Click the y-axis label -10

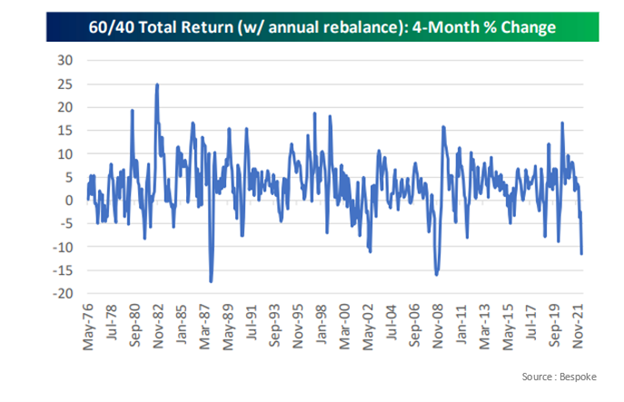63,247
